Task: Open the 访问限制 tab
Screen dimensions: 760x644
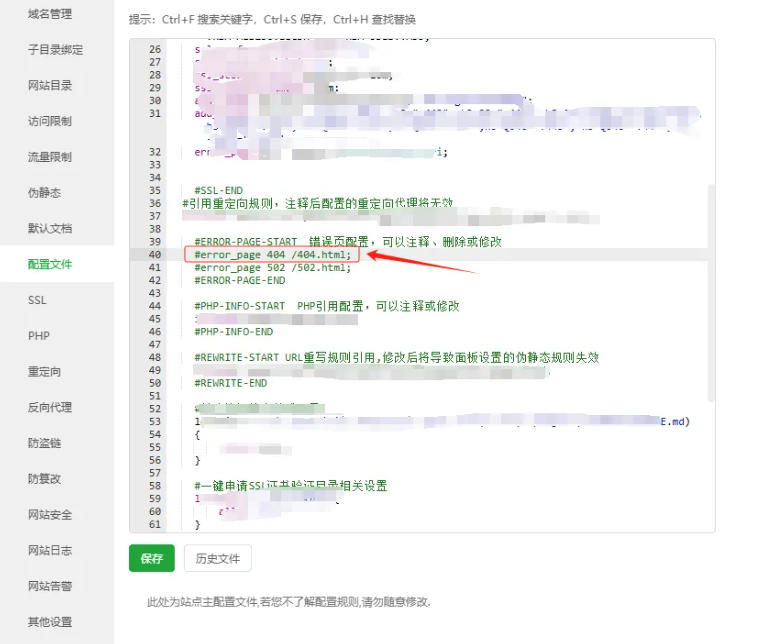Action: click(x=50, y=121)
